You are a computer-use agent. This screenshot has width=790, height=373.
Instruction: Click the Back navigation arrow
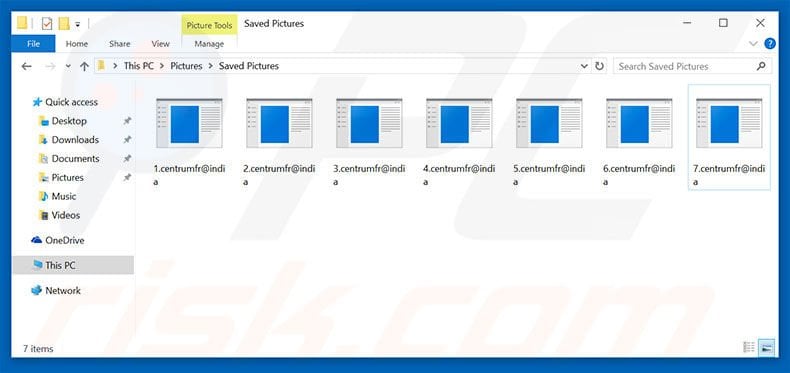[27, 67]
